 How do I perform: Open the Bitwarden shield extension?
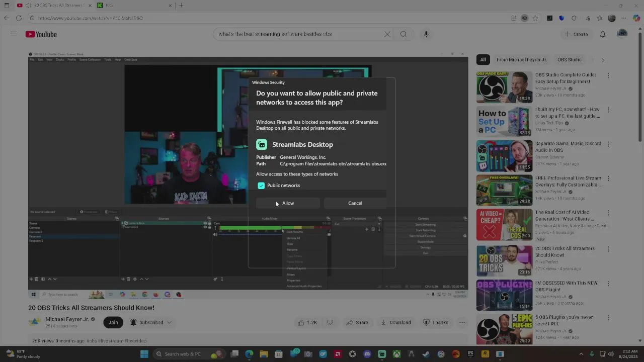pos(561,18)
